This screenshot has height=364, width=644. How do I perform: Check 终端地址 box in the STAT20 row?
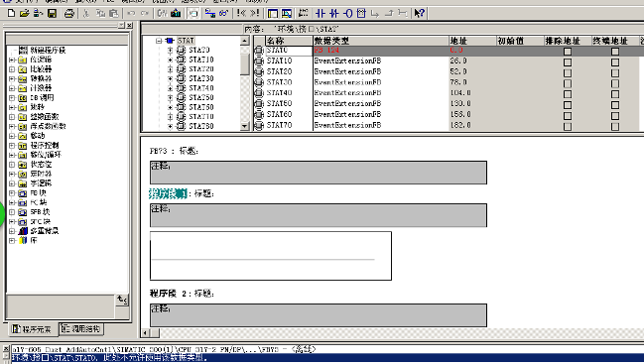click(615, 72)
